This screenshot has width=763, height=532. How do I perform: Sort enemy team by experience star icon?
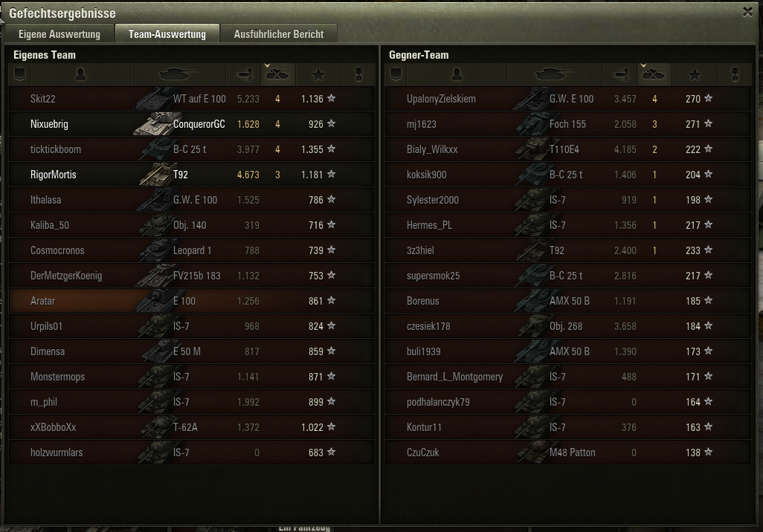(x=695, y=74)
